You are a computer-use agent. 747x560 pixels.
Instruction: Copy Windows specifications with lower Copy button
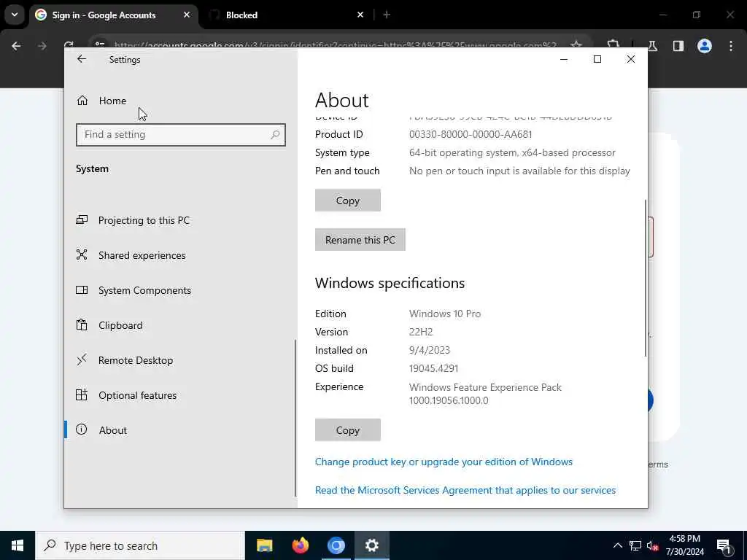[348, 430]
